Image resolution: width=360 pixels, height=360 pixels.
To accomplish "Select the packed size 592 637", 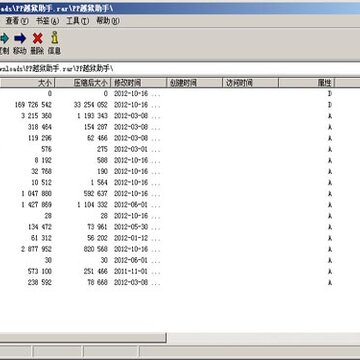I will pos(96,194).
